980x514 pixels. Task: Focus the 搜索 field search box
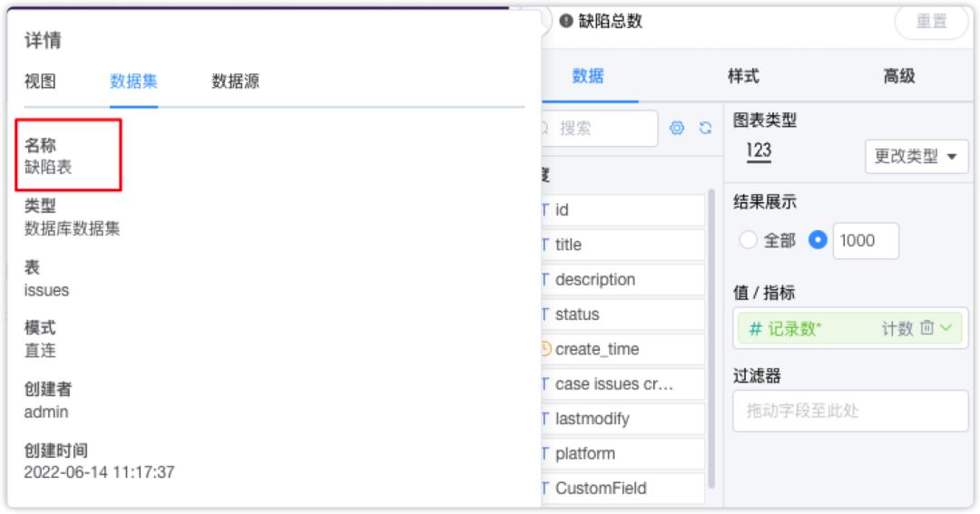click(600, 128)
